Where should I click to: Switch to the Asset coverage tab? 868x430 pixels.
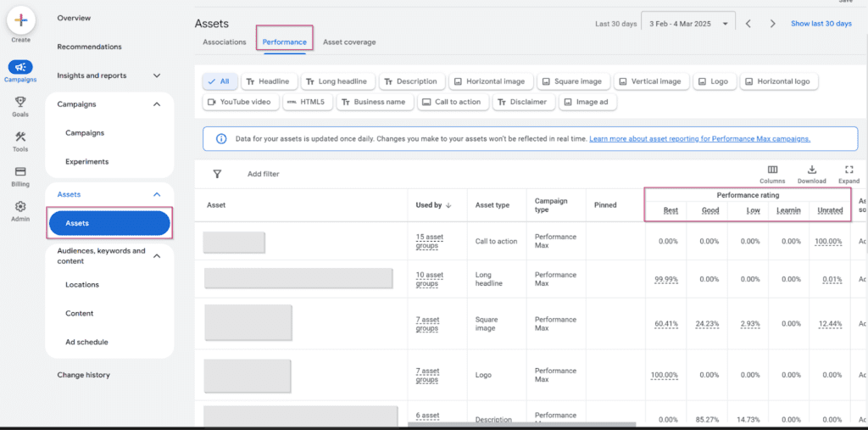[349, 42]
